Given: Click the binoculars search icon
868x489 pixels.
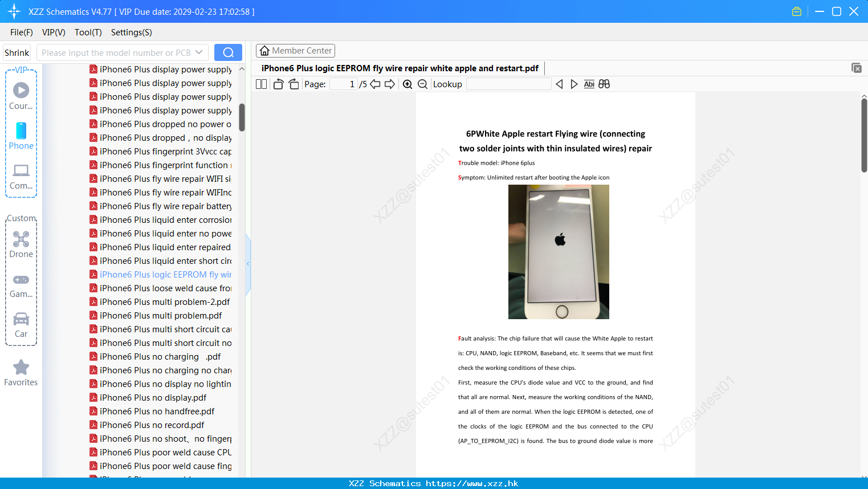Looking at the screenshot, I should [604, 84].
